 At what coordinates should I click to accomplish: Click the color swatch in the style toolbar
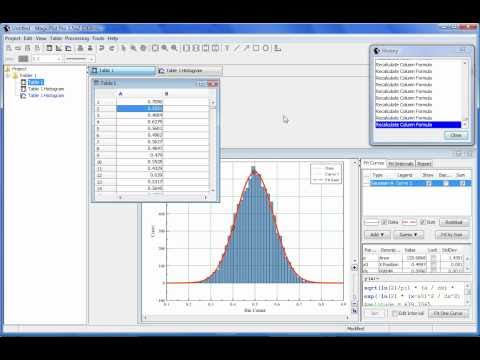pos(23,59)
